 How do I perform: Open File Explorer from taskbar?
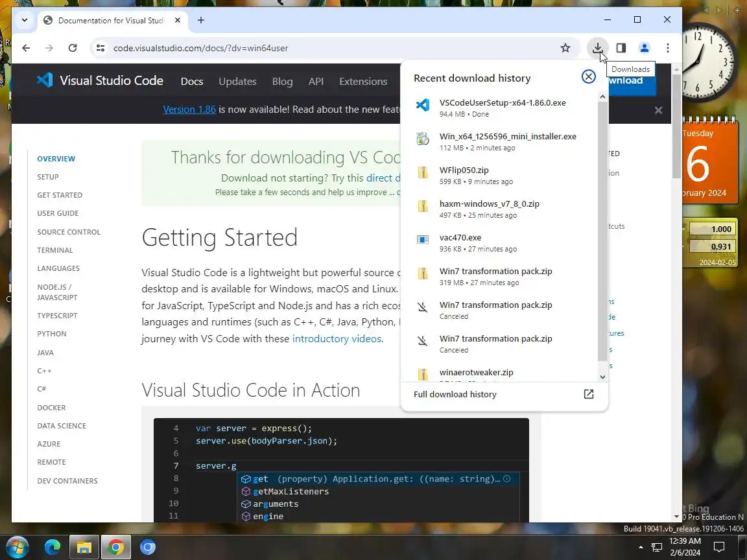(x=84, y=548)
